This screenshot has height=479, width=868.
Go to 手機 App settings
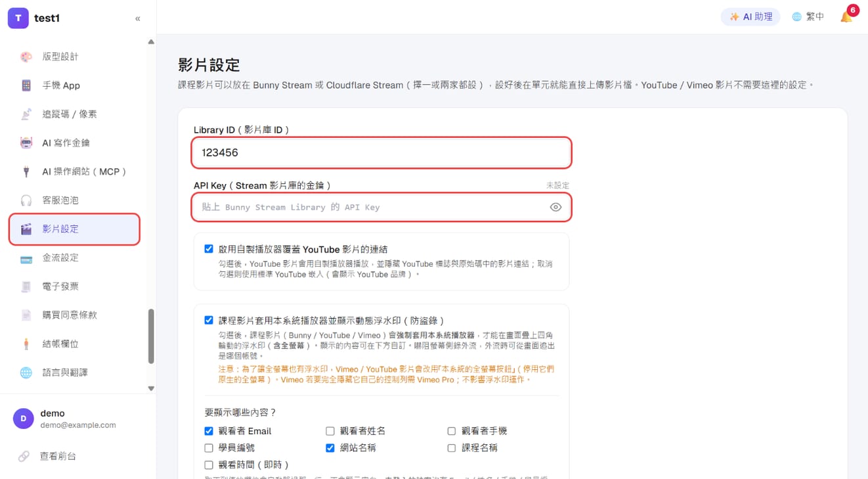tap(75, 85)
